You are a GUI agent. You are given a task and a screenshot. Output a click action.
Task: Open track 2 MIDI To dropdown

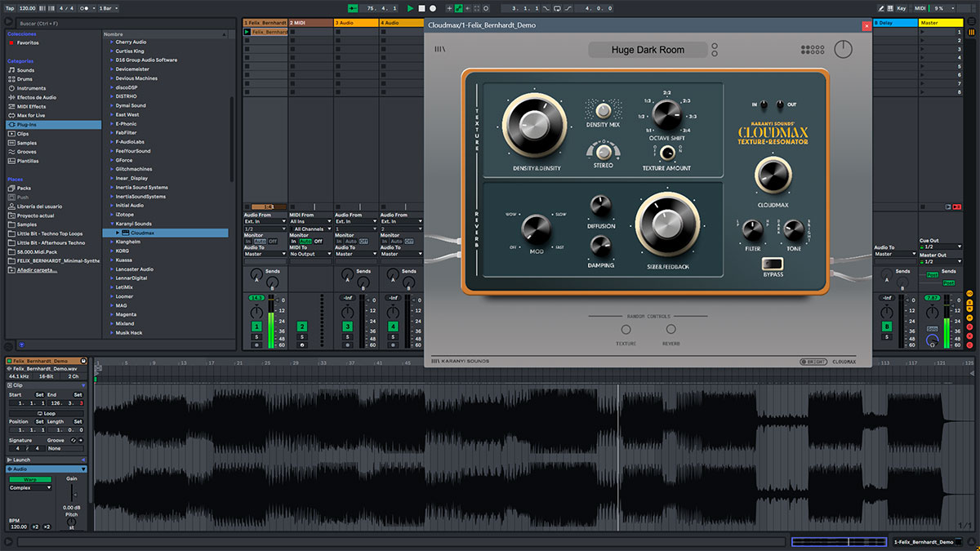click(310, 254)
